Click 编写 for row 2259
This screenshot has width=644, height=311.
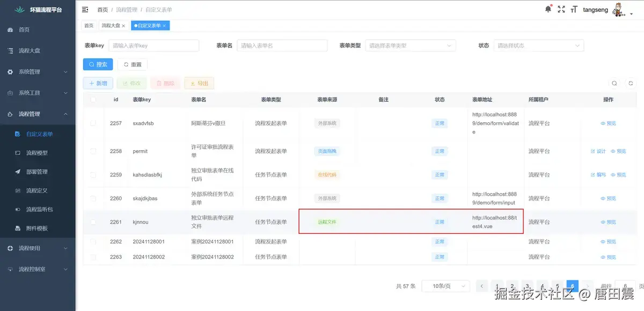point(598,175)
